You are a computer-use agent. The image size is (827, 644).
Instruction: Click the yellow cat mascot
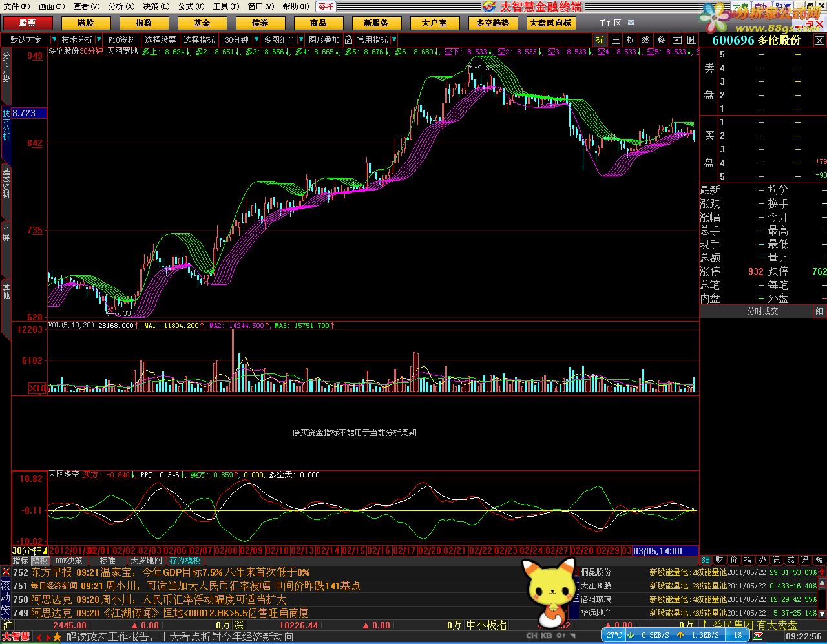(550, 593)
